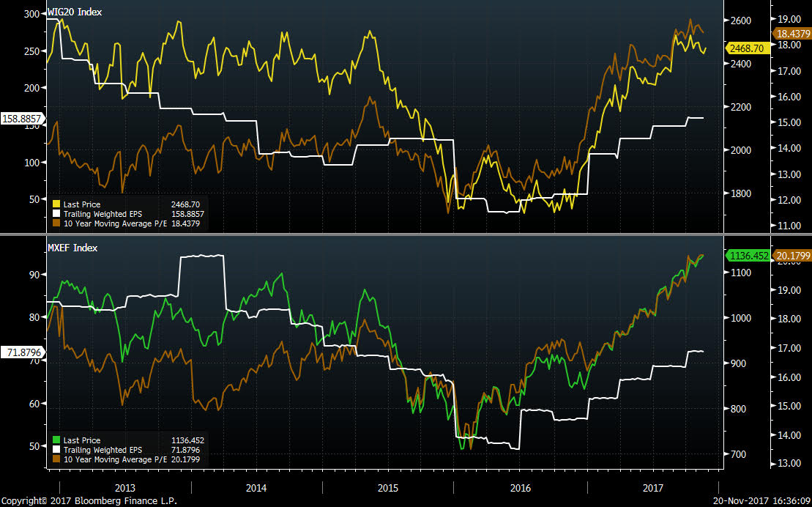The image size is (812, 507).
Task: Click 1000 on the MXEF price axis
Action: point(742,318)
